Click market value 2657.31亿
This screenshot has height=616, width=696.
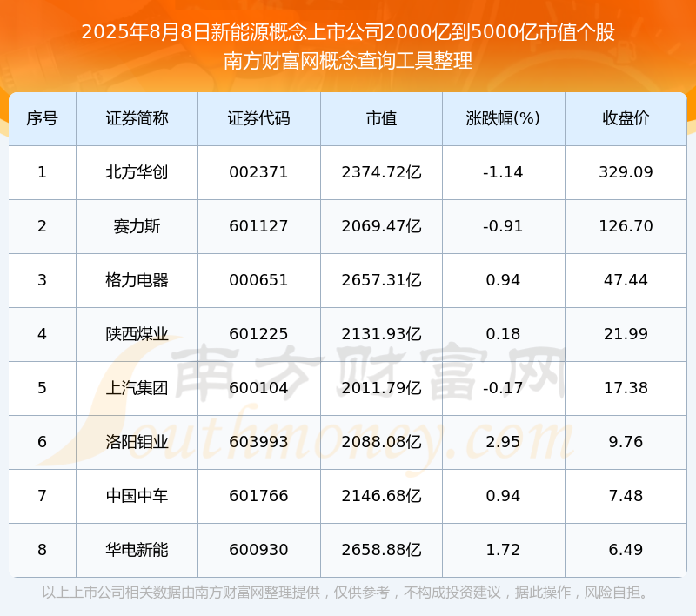click(x=381, y=280)
